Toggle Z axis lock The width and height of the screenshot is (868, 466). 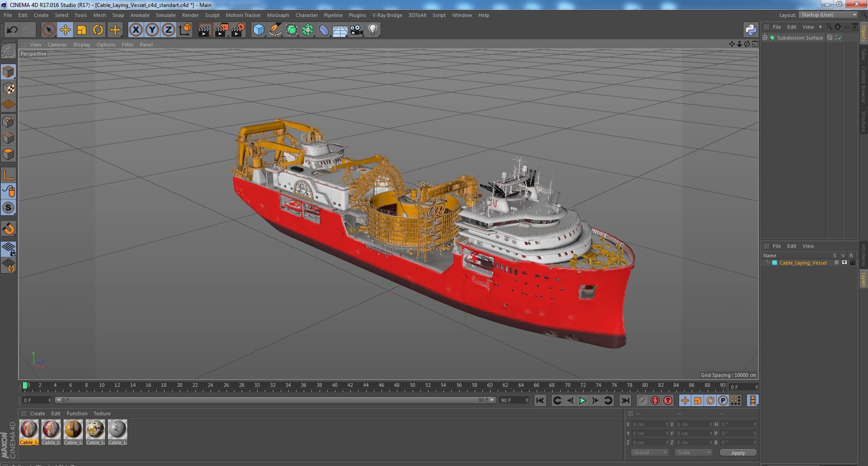pyautogui.click(x=168, y=30)
